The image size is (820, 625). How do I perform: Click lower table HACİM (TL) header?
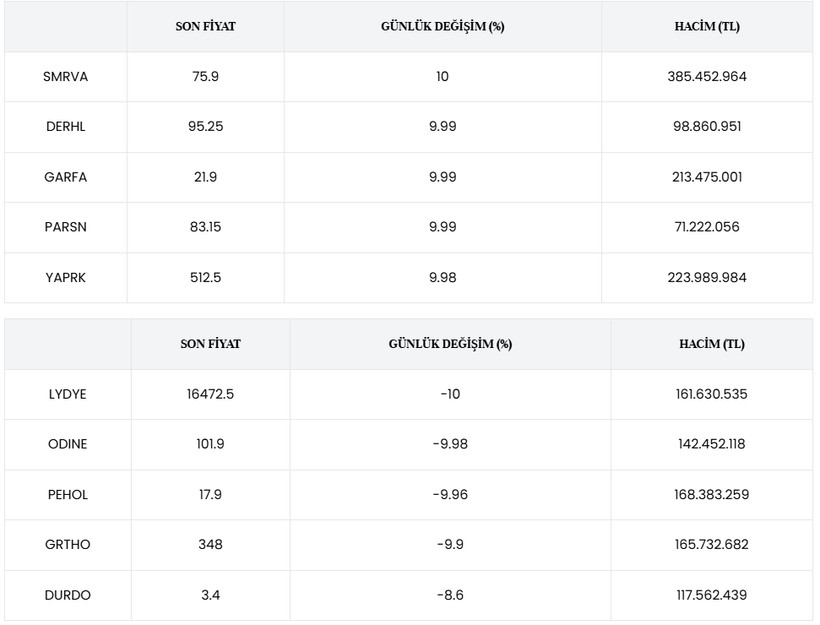(x=712, y=344)
